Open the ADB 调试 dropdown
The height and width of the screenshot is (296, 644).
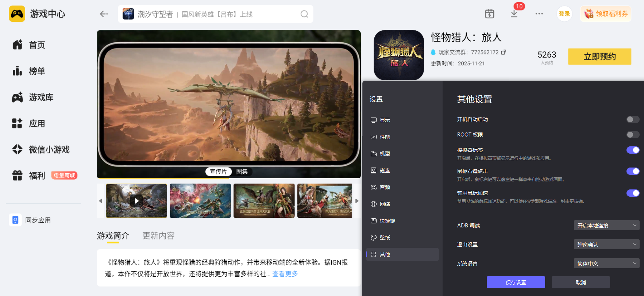(607, 226)
